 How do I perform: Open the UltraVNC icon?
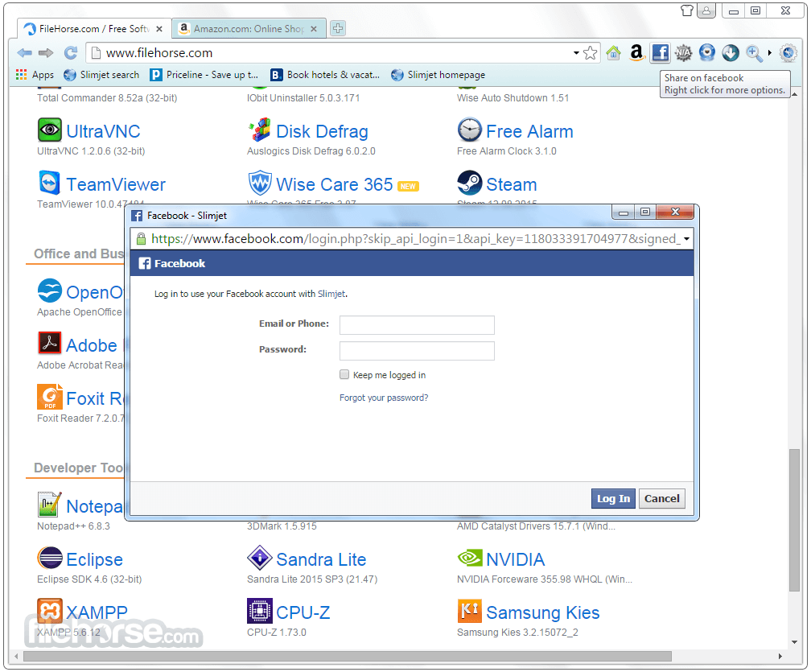[x=50, y=130]
